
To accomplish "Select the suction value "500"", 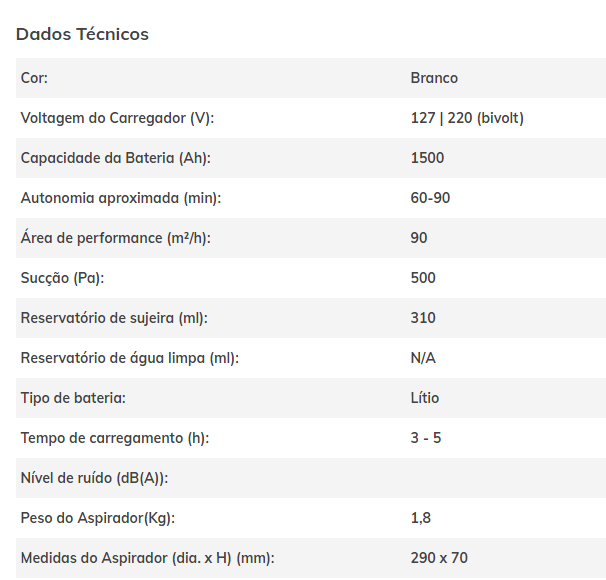I will click(x=423, y=278).
